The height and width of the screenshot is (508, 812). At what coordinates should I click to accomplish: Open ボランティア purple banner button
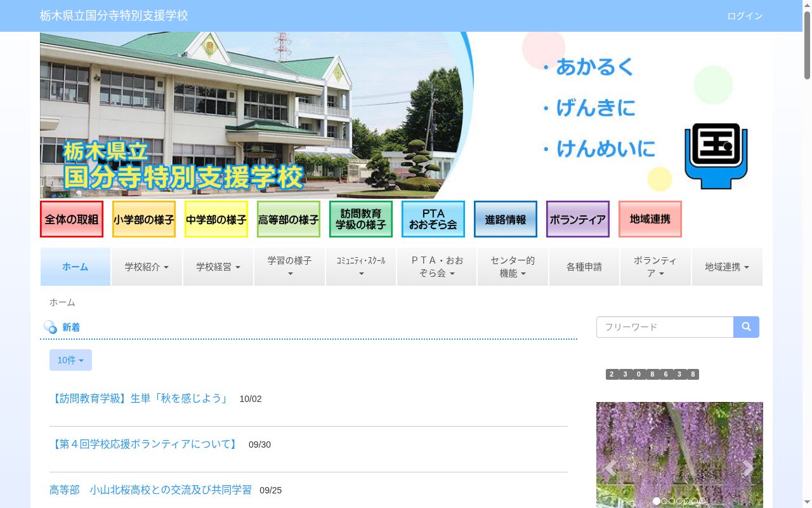578,219
